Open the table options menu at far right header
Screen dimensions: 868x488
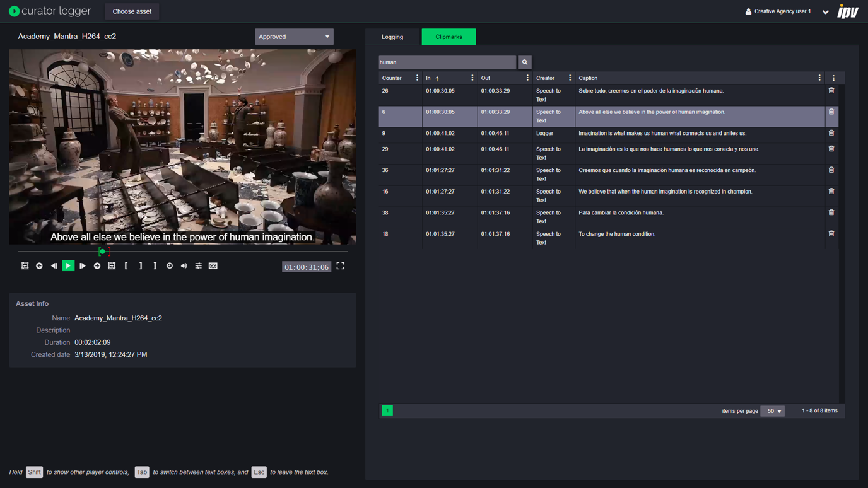pos(833,78)
